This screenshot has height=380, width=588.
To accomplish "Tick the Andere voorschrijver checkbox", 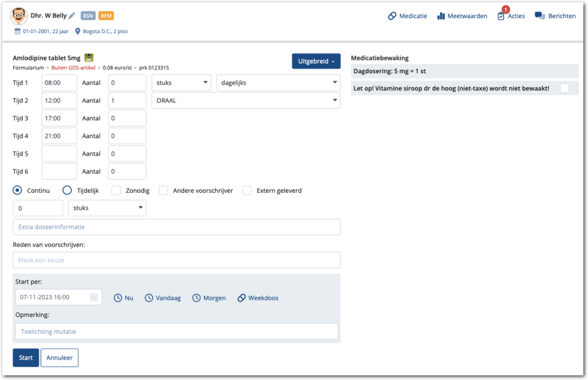I will coord(163,191).
